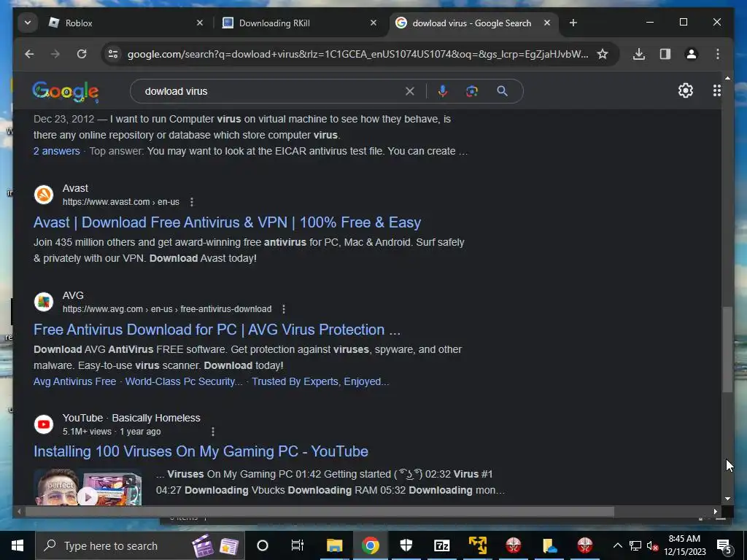The height and width of the screenshot is (560, 747).
Task: Click the horizontal scroll right arrow
Action: (716, 511)
